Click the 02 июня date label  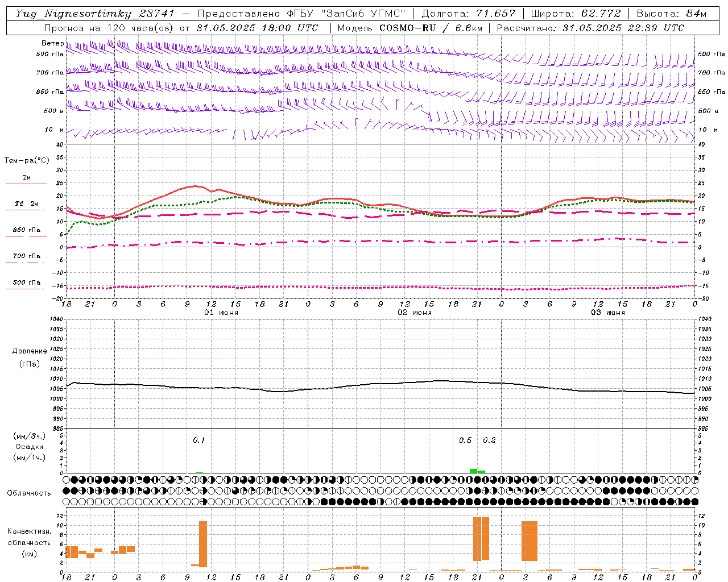(x=415, y=313)
